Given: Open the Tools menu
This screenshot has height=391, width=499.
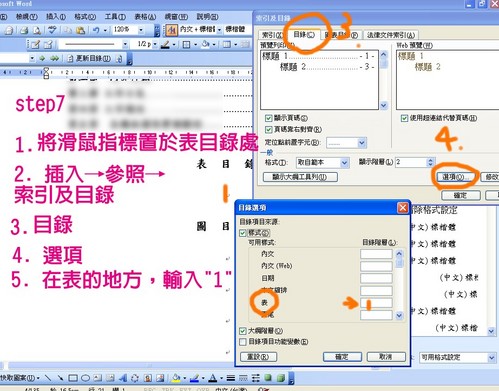Looking at the screenshot, I should [x=115, y=17].
